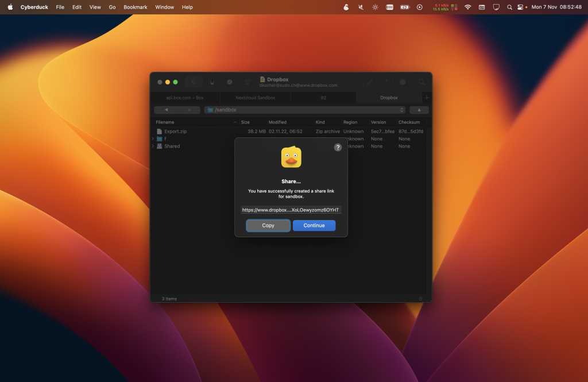The height and width of the screenshot is (382, 588).
Task: Click the Disconnect toolbar icon
Action: [x=403, y=82]
